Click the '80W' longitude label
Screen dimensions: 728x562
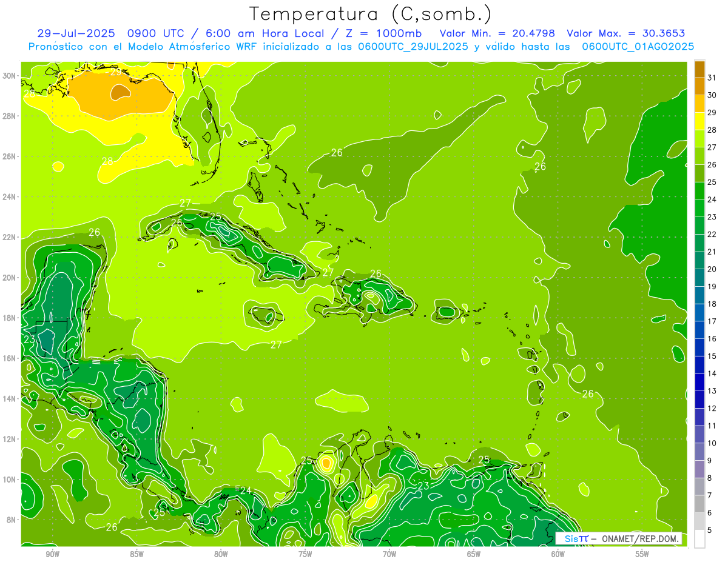[x=221, y=554]
